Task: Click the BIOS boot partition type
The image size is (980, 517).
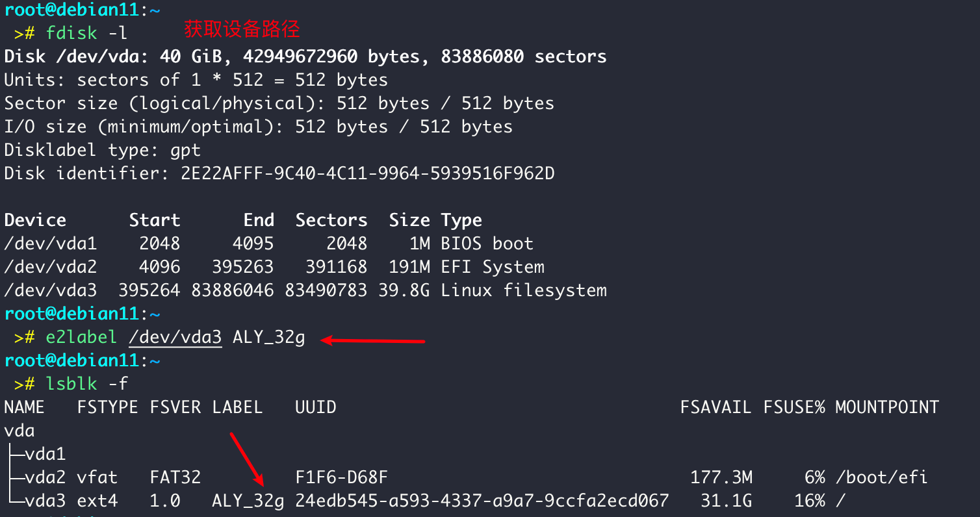Action: coord(487,244)
